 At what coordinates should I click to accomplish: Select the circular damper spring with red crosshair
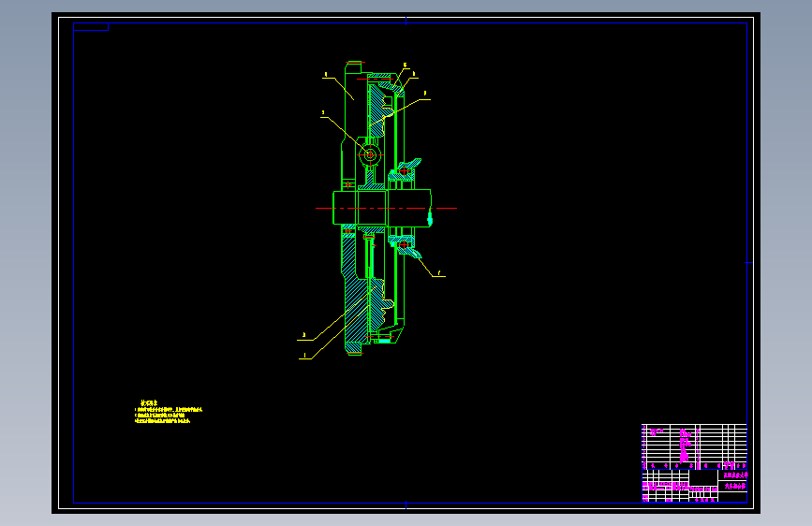point(370,154)
